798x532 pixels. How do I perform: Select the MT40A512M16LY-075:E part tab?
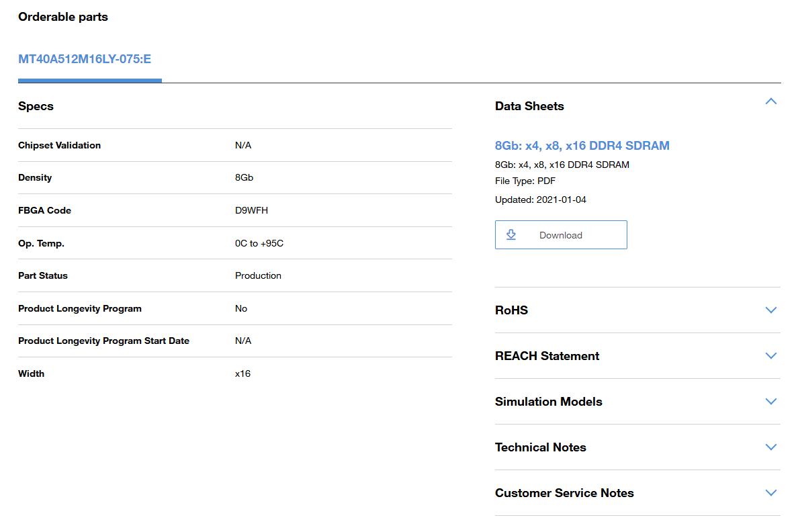85,59
